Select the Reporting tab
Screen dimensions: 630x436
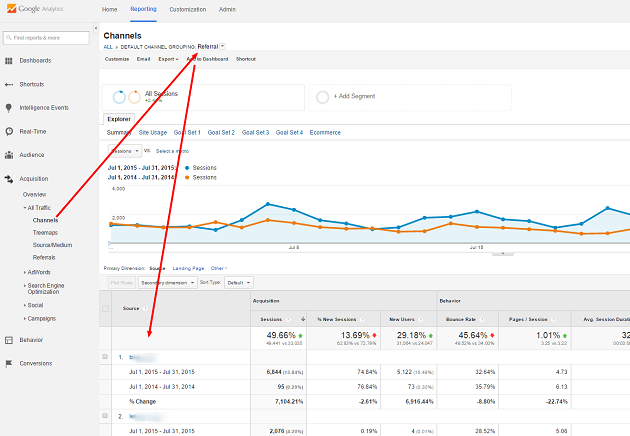click(x=143, y=9)
